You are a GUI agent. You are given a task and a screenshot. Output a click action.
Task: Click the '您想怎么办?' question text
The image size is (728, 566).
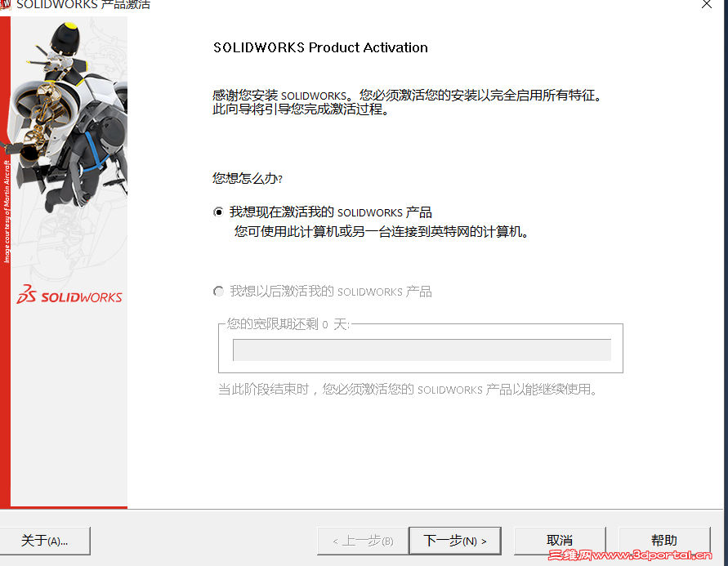248,178
